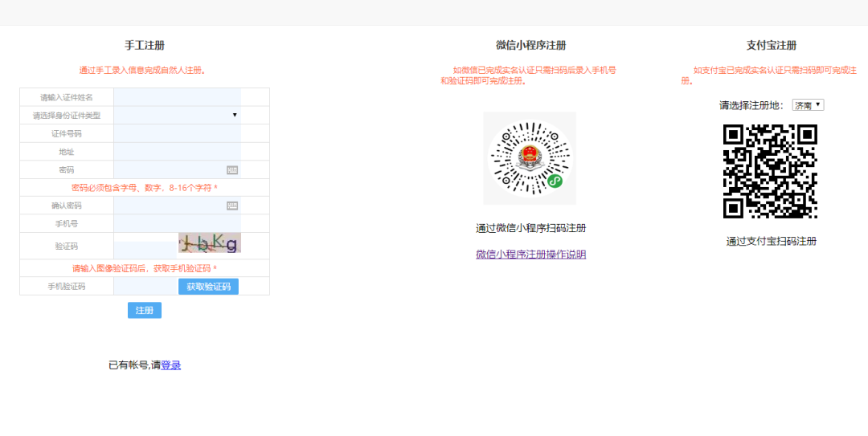Click the image captcha input field (验证码)
The height and width of the screenshot is (436, 868).
[x=145, y=249]
